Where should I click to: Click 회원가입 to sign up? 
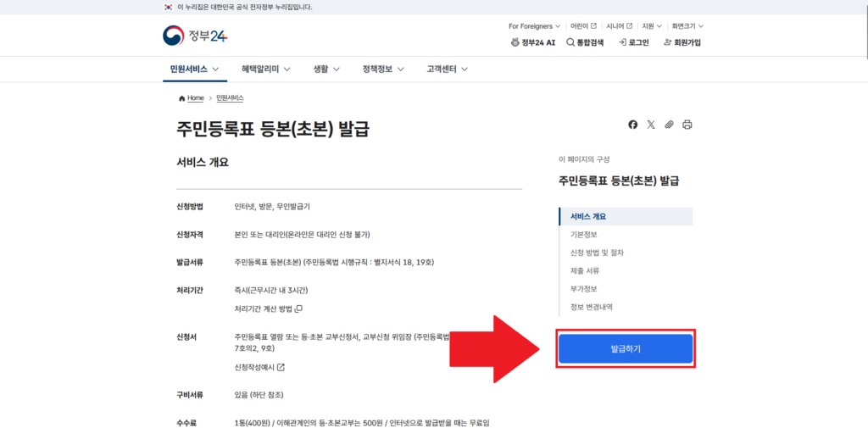point(682,42)
